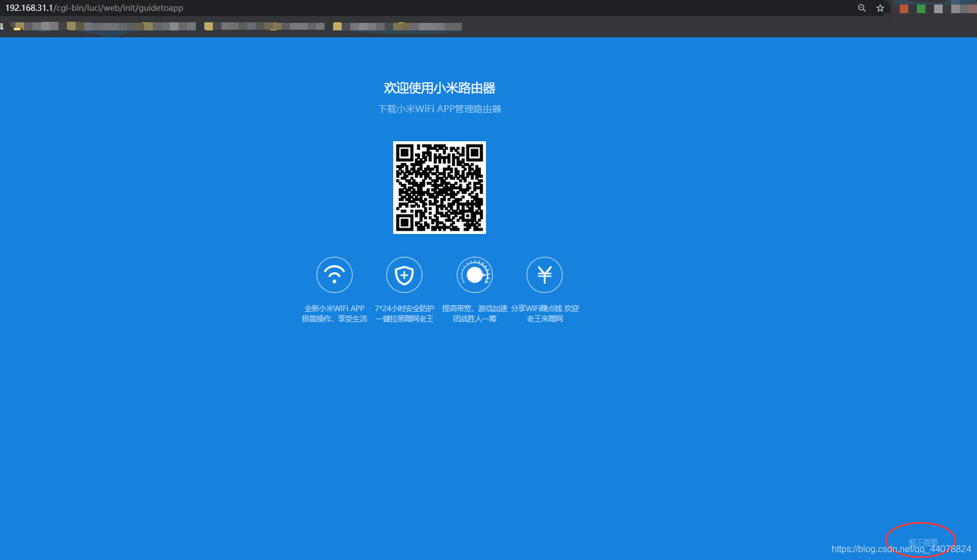Click the green extension icon in toolbar
Screen dimensions: 977x560
pos(921,9)
